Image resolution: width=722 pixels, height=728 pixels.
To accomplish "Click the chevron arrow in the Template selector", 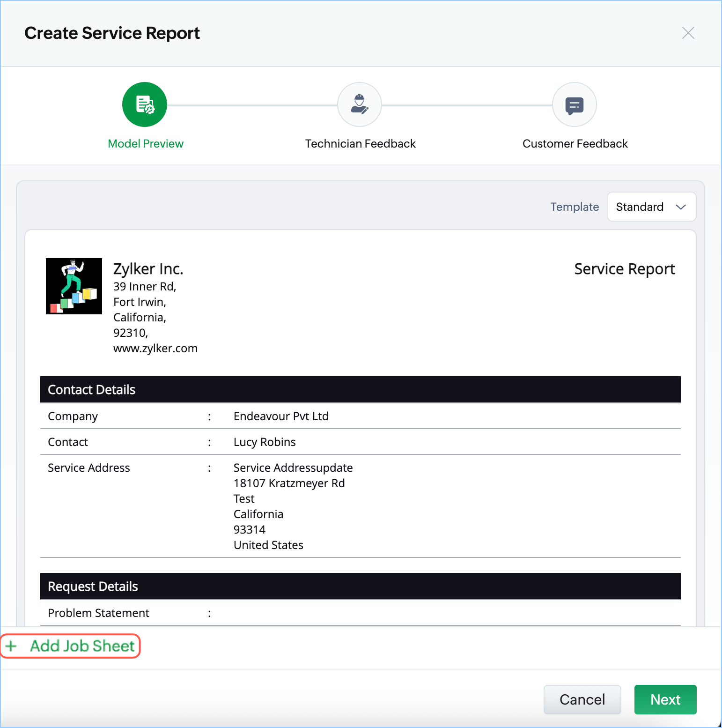I will [681, 207].
